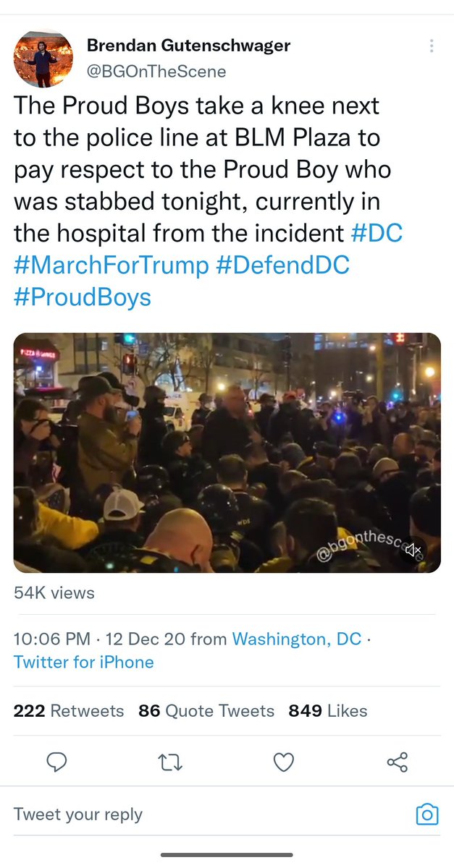View the 849 Likes list
This screenshot has height=868, width=454.
tap(327, 711)
